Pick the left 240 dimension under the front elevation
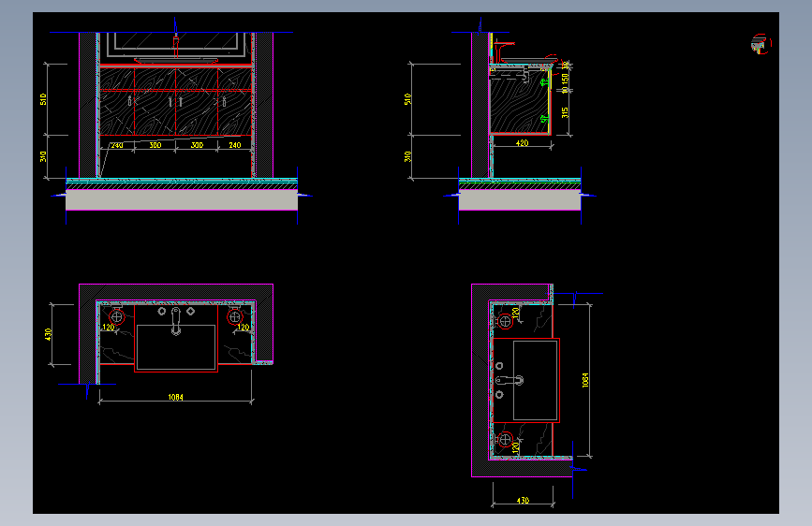 tap(117, 145)
